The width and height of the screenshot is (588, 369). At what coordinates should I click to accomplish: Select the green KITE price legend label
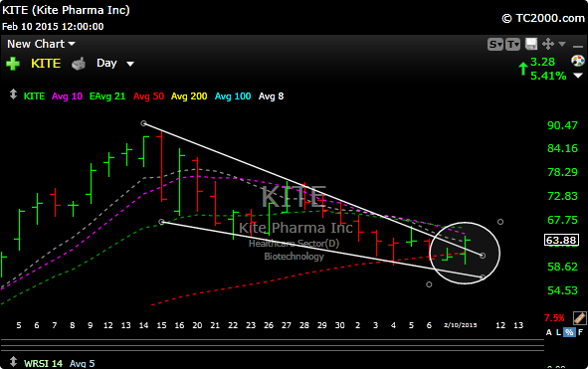pyautogui.click(x=34, y=96)
